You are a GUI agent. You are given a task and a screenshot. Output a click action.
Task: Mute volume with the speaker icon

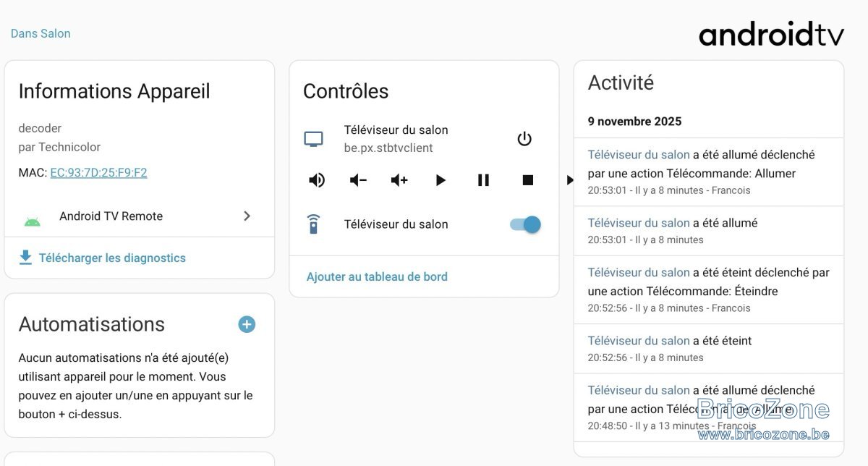tap(317, 180)
